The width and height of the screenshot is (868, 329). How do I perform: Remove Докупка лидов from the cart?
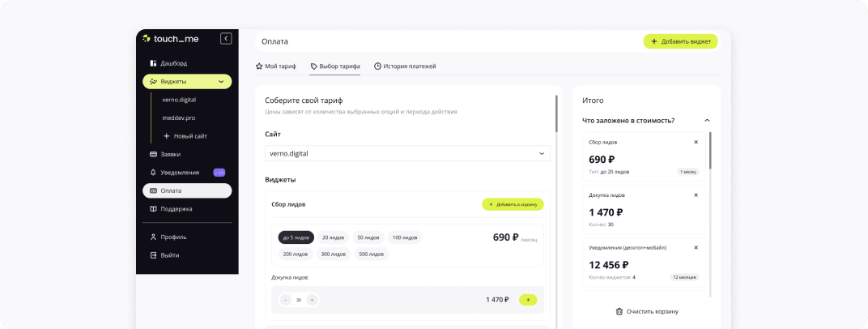point(696,195)
